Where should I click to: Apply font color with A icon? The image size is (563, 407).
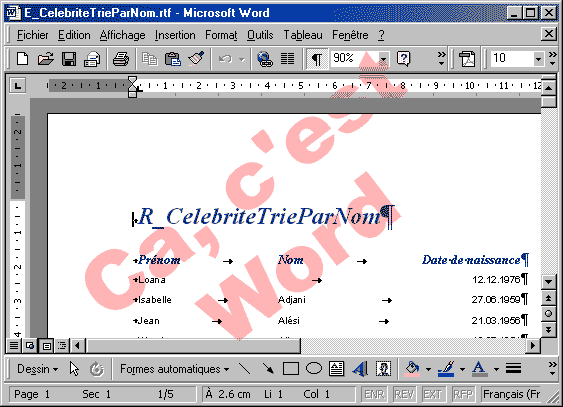[x=479, y=369]
